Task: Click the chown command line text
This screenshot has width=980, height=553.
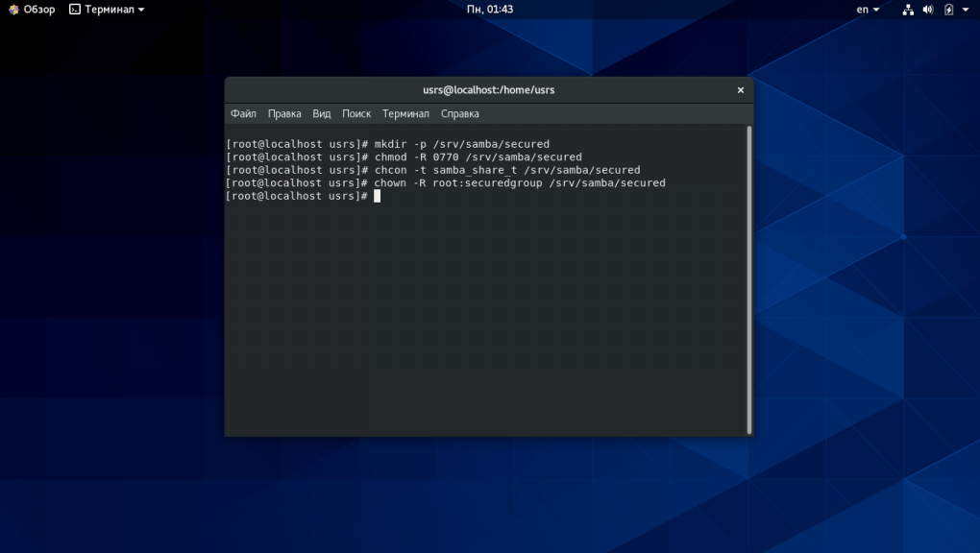Action: 519,182
